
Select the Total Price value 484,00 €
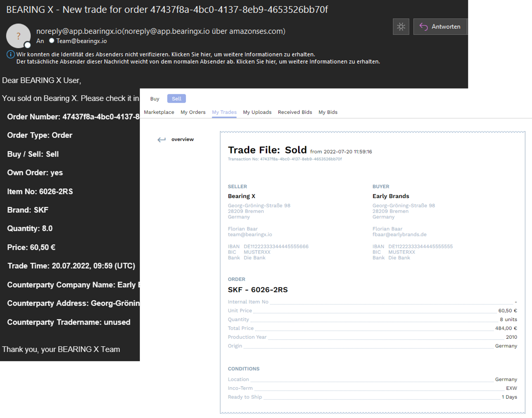506,328
